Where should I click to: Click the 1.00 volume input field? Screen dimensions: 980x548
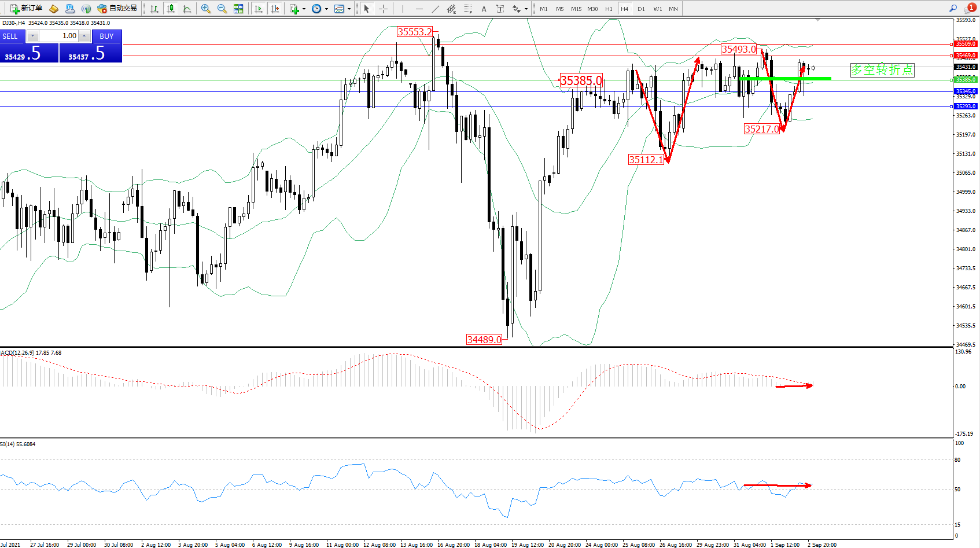tap(59, 36)
